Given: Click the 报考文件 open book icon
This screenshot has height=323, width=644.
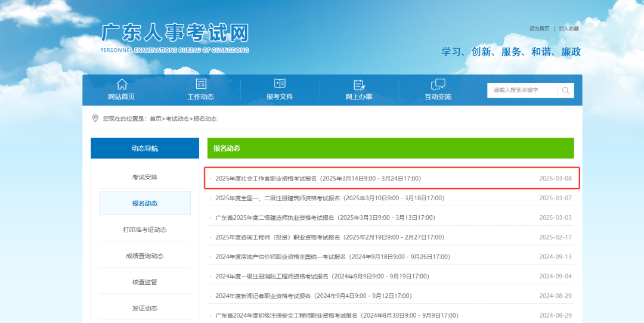Looking at the screenshot, I should coord(280,84).
